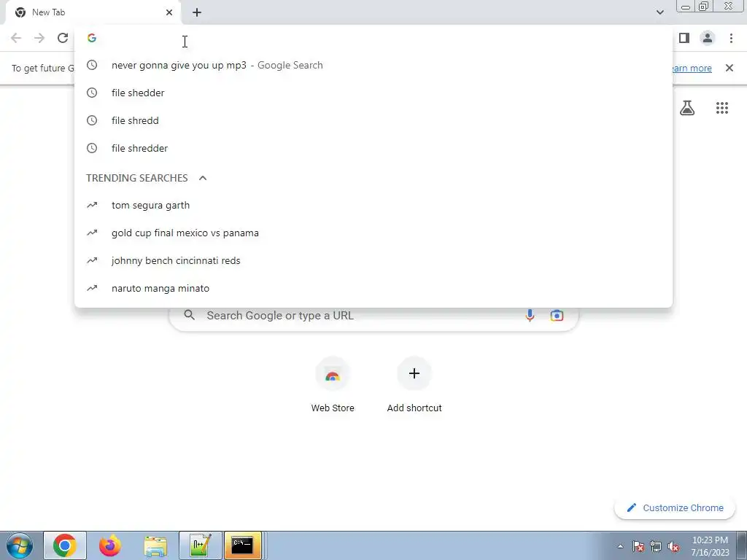Image resolution: width=747 pixels, height=560 pixels.
Task: Open the Action Center flag tray icon
Action: pyautogui.click(x=638, y=547)
